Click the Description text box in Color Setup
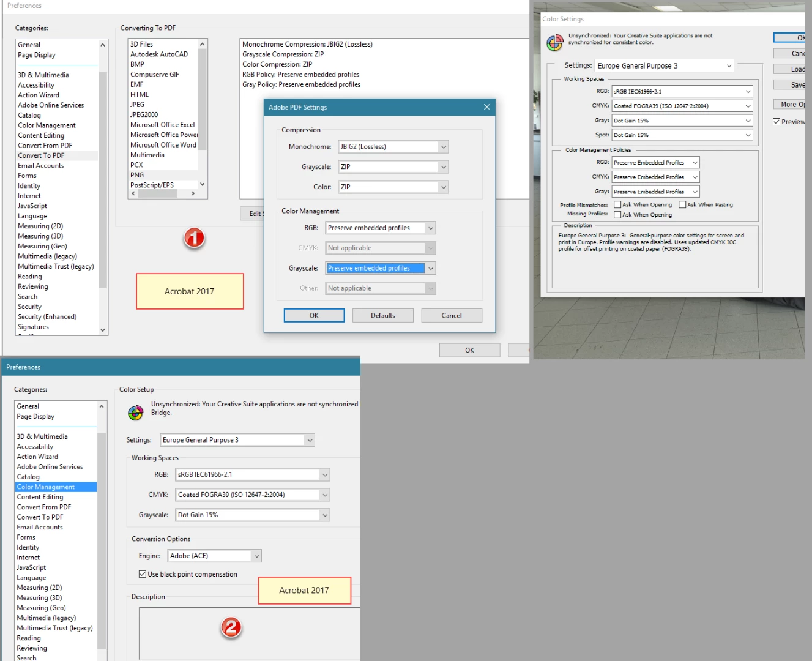 pos(250,633)
